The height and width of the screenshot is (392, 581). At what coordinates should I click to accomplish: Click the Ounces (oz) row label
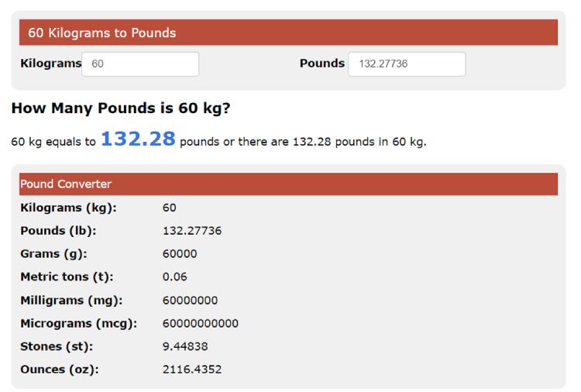(x=60, y=370)
